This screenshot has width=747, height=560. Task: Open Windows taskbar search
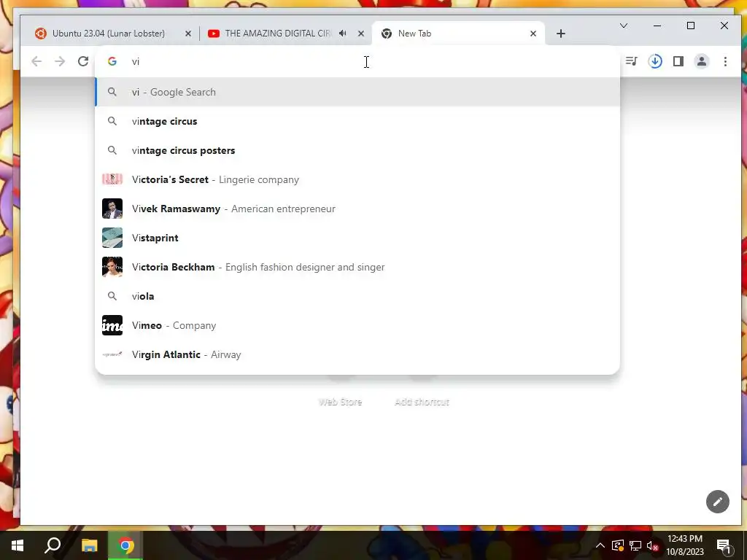pyautogui.click(x=53, y=545)
